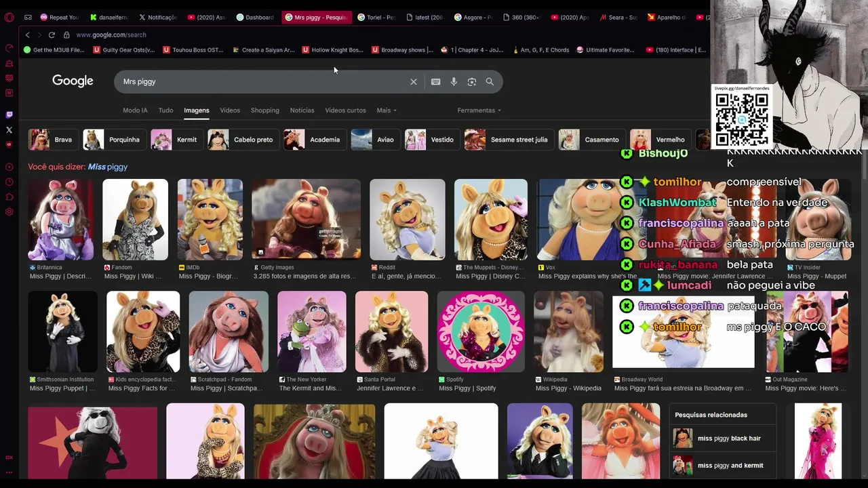This screenshot has width=868, height=488.
Task: Switch to the Notificações X browser tab
Action: [x=157, y=18]
